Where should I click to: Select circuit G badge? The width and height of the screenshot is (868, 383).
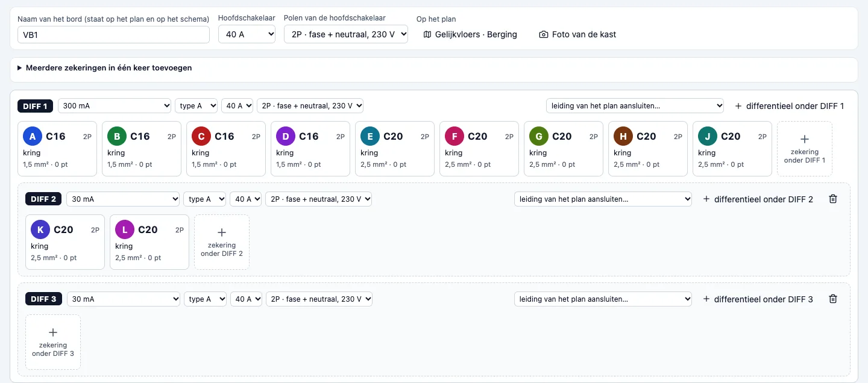[x=539, y=136]
